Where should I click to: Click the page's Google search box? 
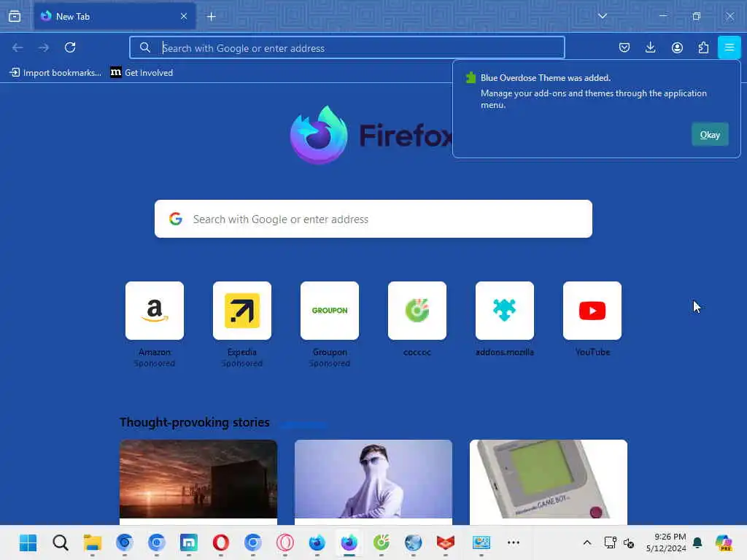373,219
